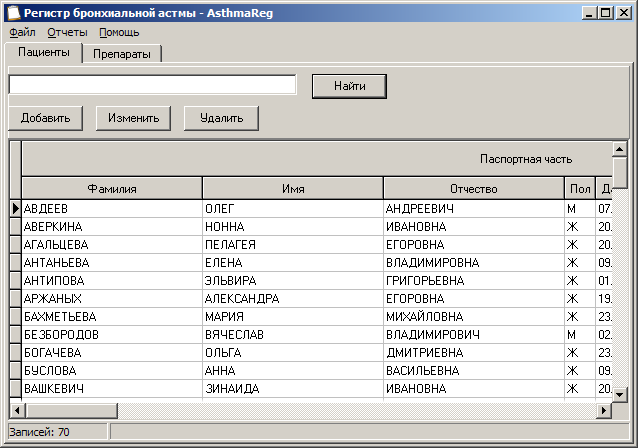Click the name cell ВЯЧЕСЛАВ
Screen dimensions: 638x448
[x=293, y=334]
